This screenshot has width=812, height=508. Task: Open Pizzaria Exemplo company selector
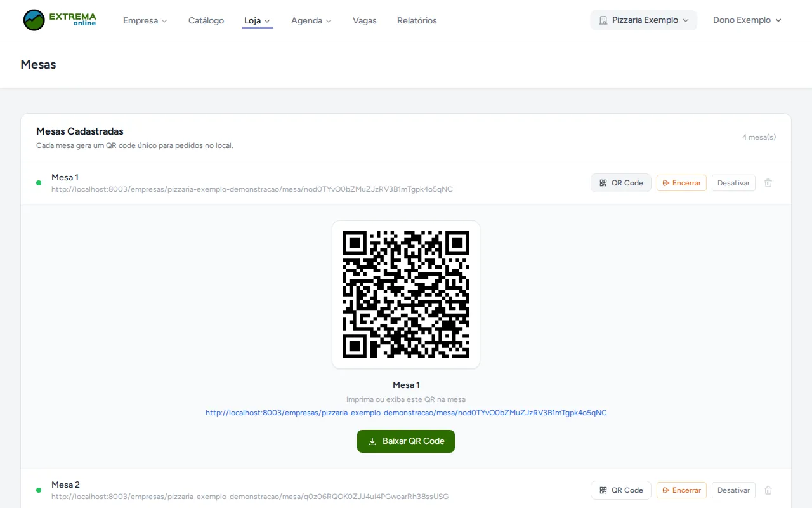[643, 20]
